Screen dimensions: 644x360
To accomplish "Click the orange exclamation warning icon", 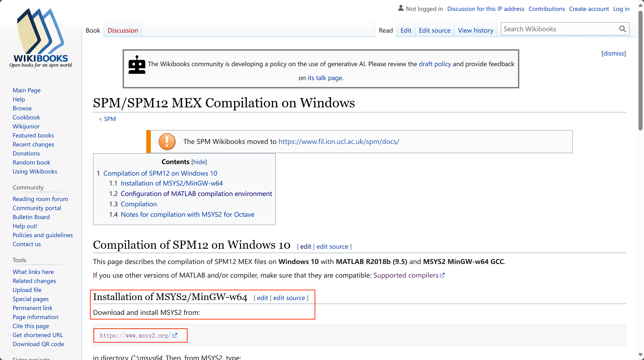I will point(167,142).
